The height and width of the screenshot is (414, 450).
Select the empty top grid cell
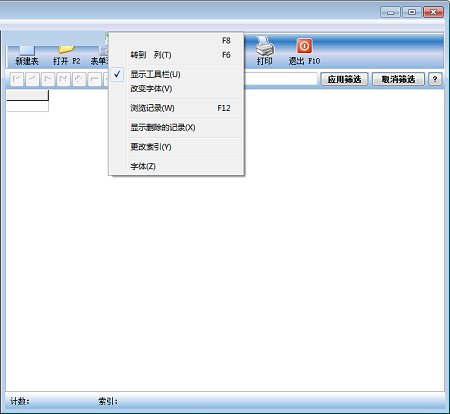point(27,95)
